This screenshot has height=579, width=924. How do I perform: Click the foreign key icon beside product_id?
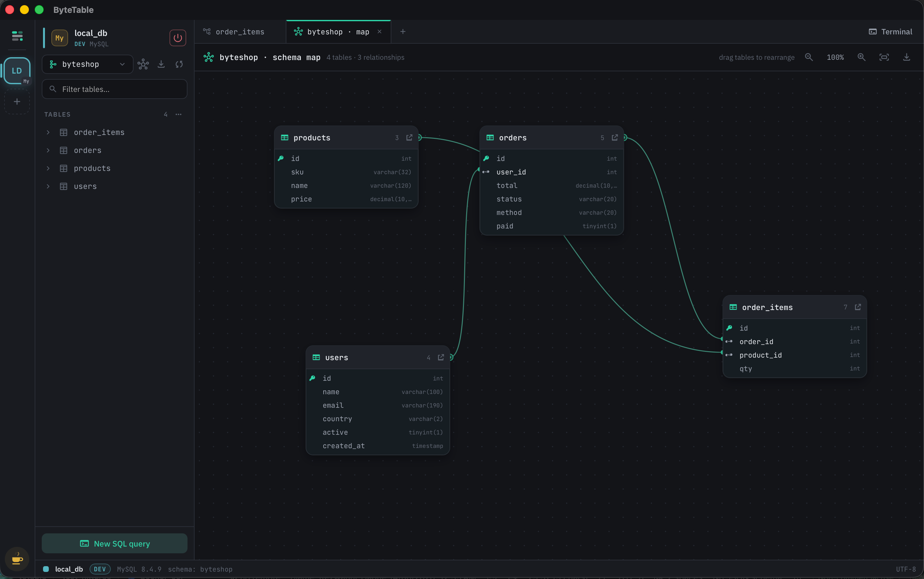(x=729, y=355)
